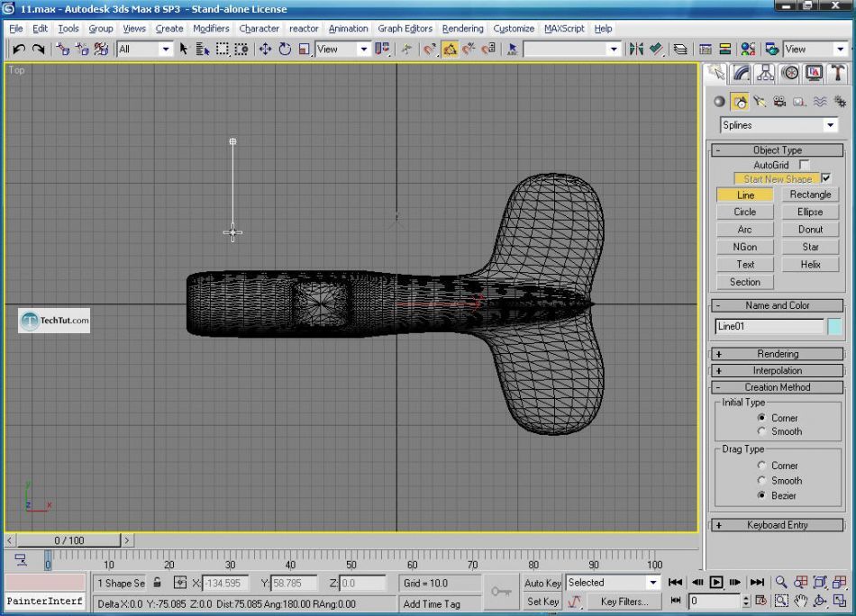856x616 pixels.
Task: Open the Modifiers menu
Action: [211, 29]
